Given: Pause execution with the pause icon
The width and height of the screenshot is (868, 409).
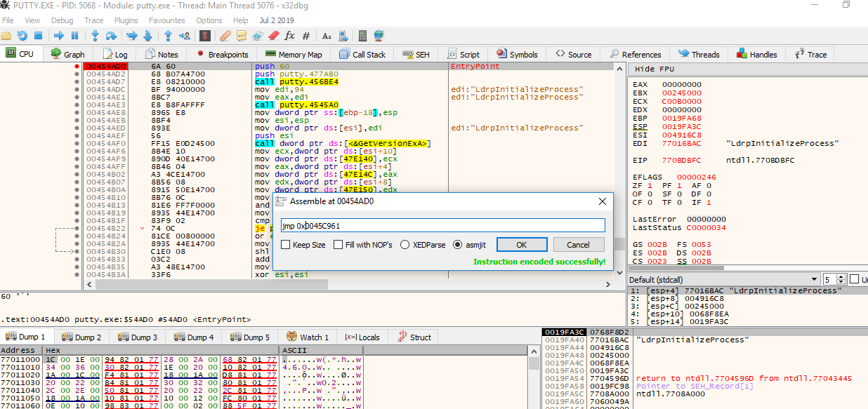Looking at the screenshot, I should (76, 36).
